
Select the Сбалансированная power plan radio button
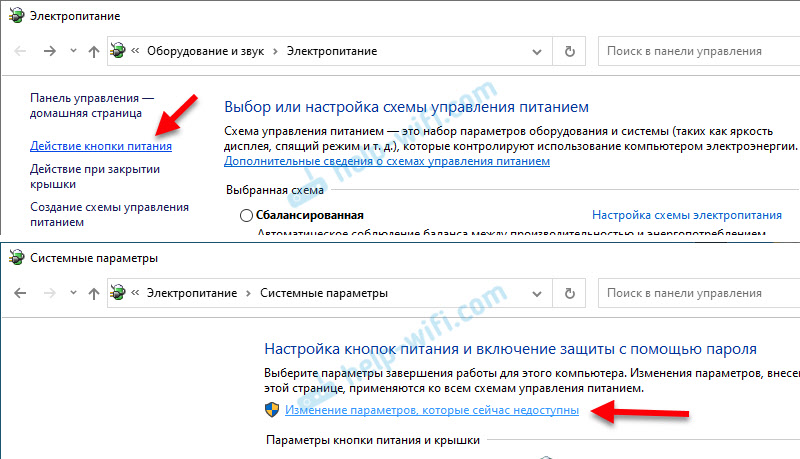click(x=247, y=215)
